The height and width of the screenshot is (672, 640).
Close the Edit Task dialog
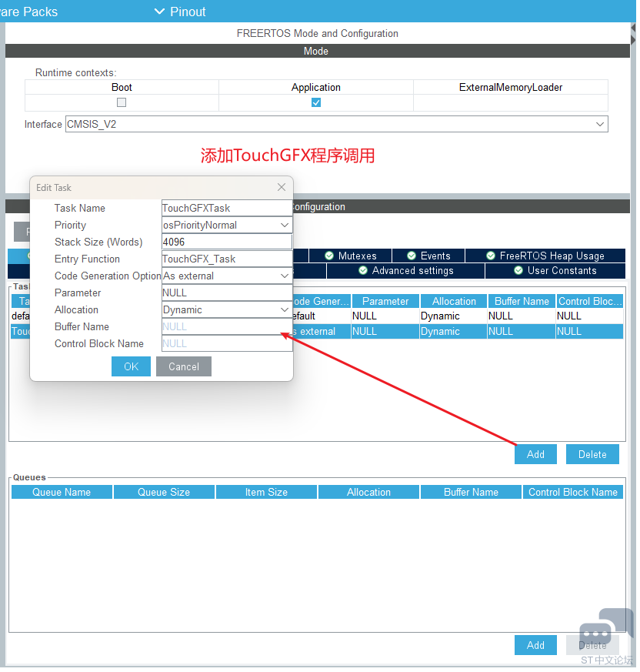[x=282, y=188]
